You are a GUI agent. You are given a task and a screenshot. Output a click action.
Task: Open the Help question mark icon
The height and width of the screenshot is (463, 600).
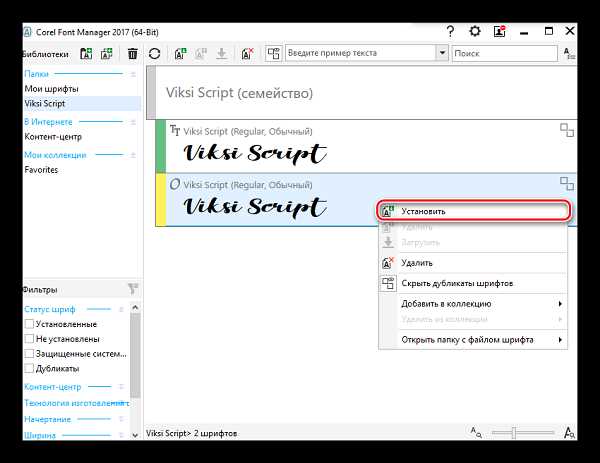coord(450,31)
